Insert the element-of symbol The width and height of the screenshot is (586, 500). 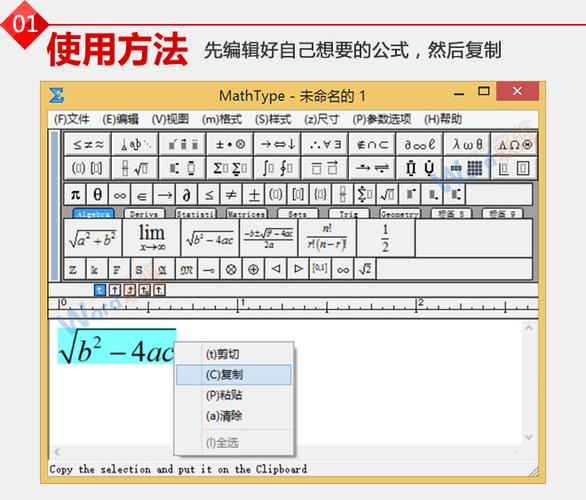tap(142, 195)
